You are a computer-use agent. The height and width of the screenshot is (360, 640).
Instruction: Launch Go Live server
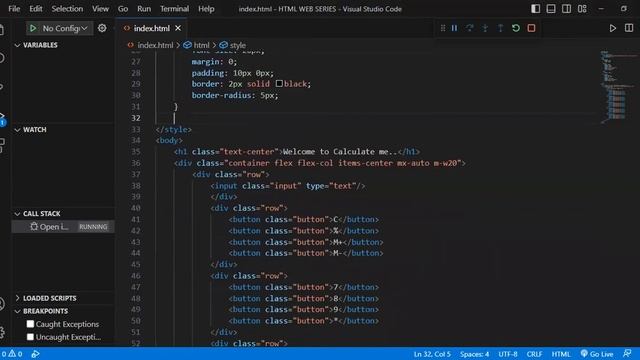coord(597,354)
